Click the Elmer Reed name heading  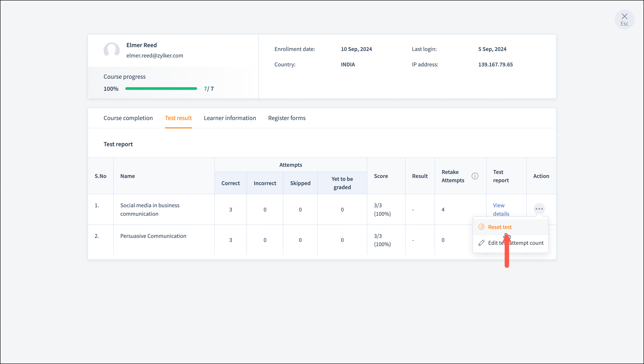point(142,45)
